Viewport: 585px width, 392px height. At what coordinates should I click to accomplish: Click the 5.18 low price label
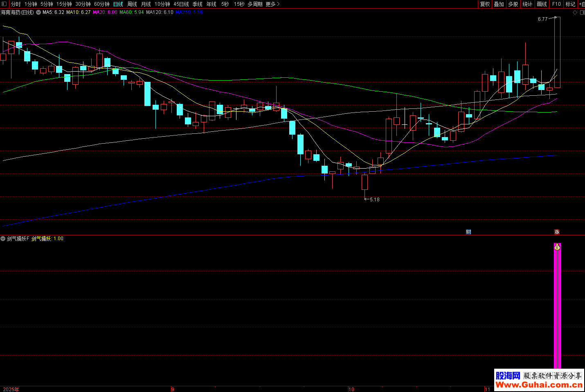[374, 200]
